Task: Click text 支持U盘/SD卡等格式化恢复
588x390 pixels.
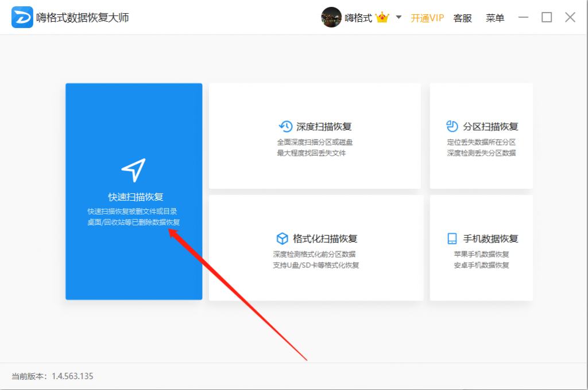Action: coord(316,265)
